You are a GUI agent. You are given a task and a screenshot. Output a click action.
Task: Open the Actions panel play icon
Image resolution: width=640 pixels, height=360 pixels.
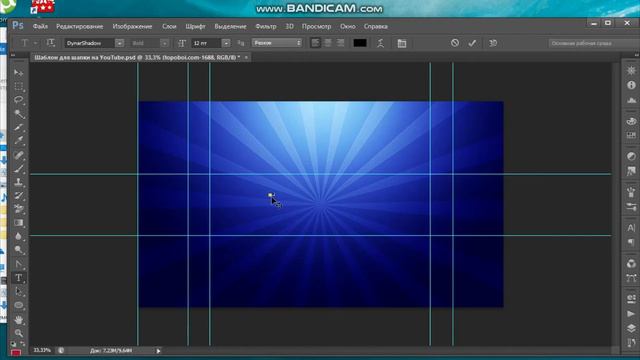click(631, 313)
